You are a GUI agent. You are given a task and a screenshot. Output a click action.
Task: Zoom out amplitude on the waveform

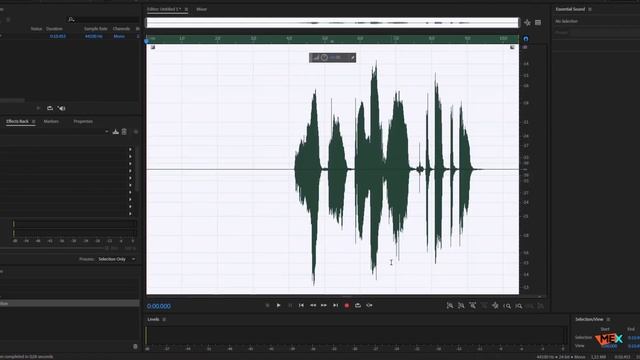(x=461, y=306)
